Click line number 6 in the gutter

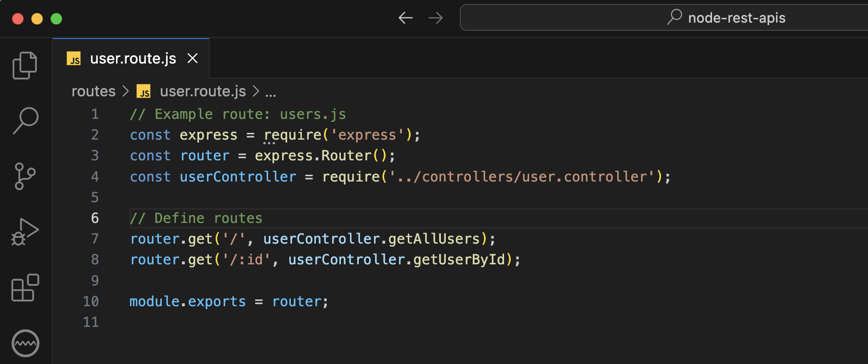pos(95,218)
